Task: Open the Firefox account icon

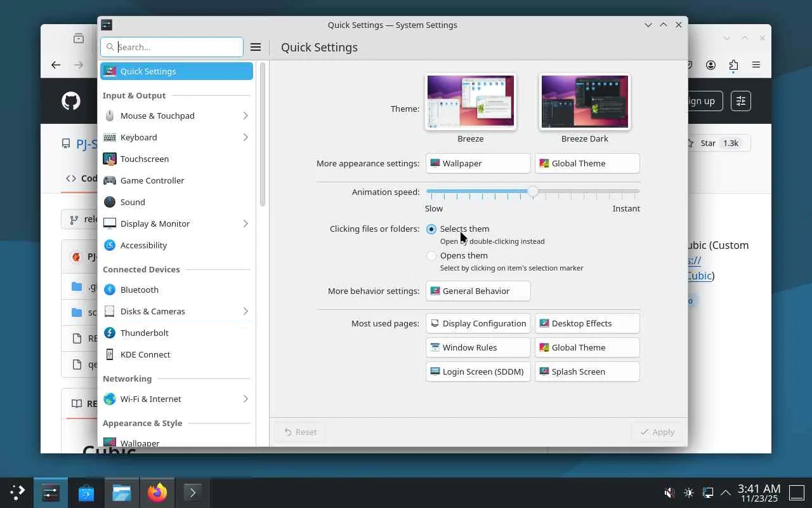Action: click(711, 65)
